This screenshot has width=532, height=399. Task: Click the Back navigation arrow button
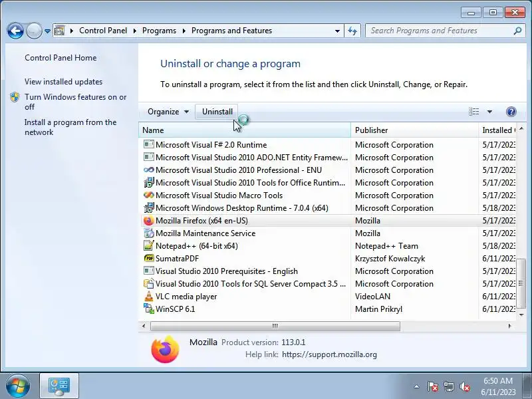click(x=15, y=31)
